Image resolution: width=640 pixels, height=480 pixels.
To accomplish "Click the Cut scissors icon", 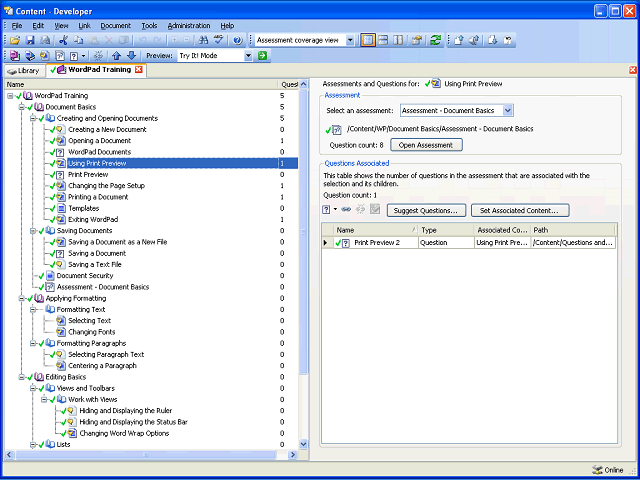I will coord(63,40).
